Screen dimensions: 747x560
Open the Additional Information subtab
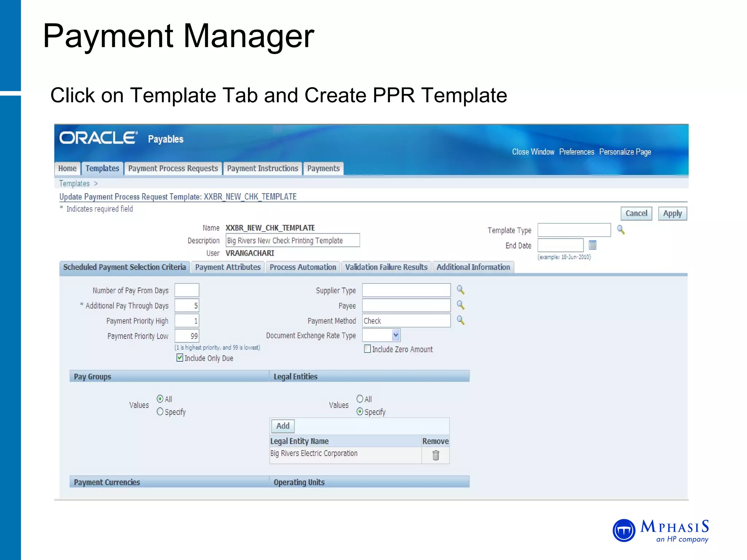pos(473,267)
